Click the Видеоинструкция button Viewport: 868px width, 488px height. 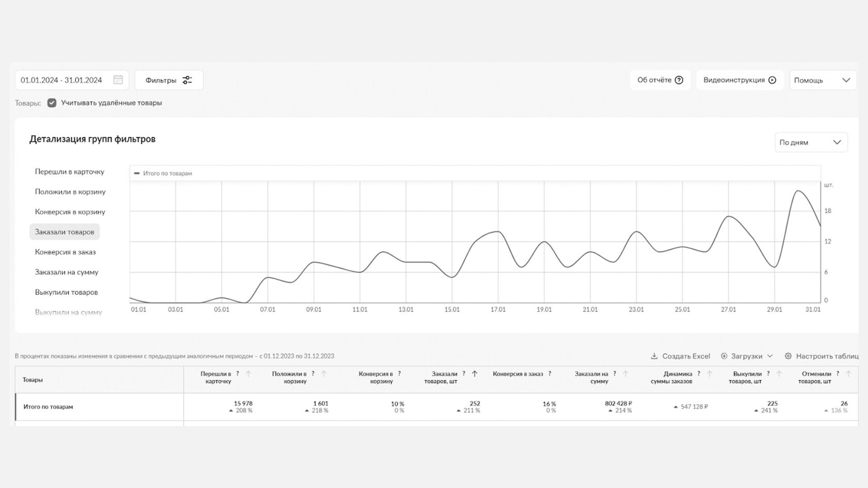pos(739,80)
